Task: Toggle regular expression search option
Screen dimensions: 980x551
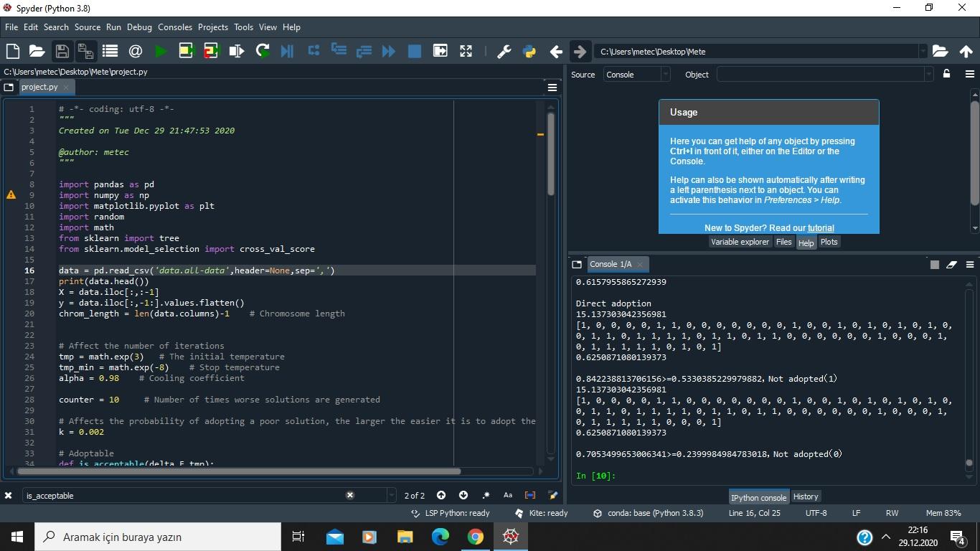Action: pos(486,495)
